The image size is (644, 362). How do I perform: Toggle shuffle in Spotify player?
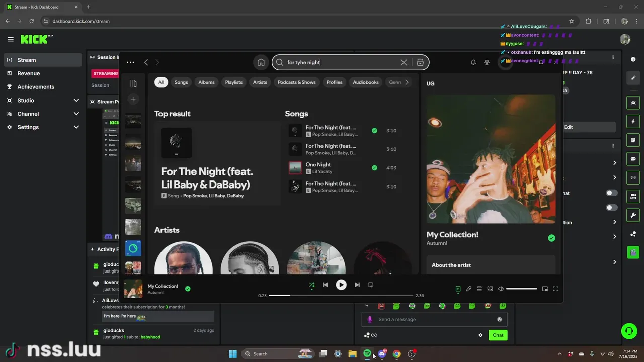tap(311, 285)
